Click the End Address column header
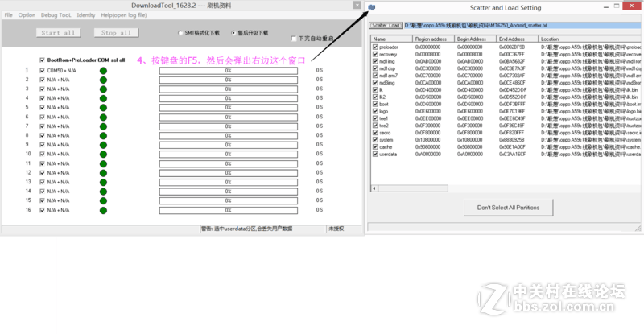Screen dimensions: 644x334 [x=517, y=39]
